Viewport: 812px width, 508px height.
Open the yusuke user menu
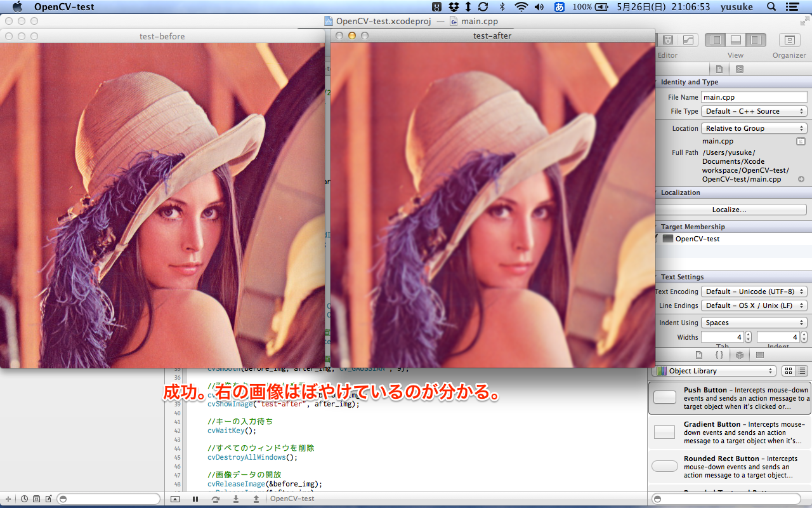pos(738,7)
